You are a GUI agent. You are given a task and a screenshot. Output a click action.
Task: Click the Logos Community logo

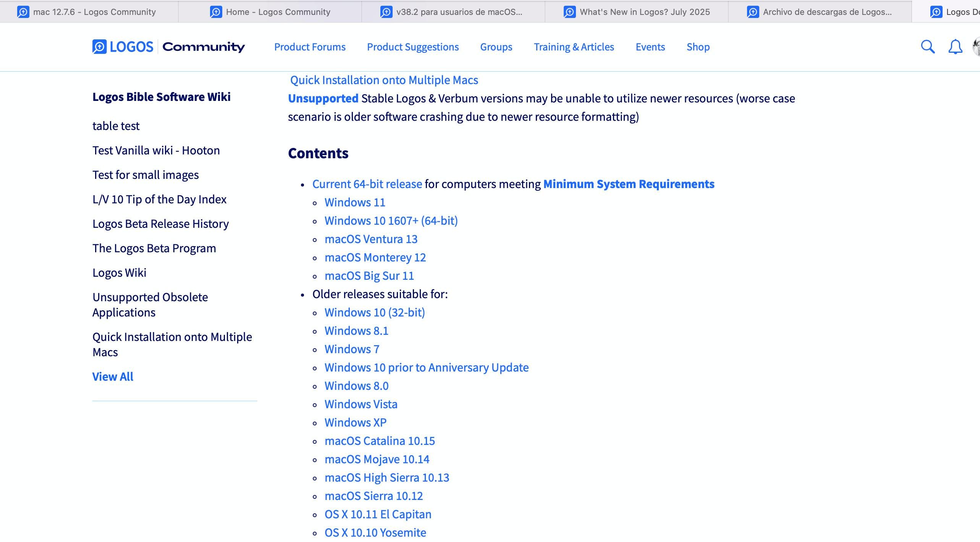coord(168,47)
